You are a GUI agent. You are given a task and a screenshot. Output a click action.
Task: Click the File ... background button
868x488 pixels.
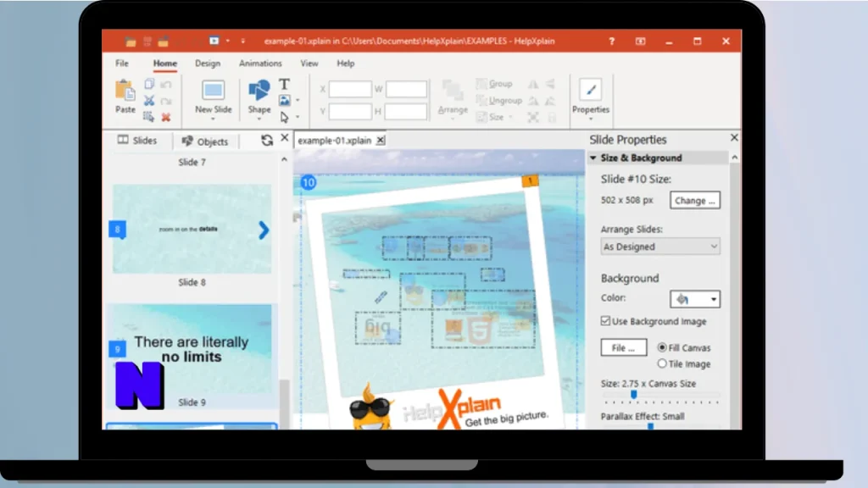[x=623, y=347]
